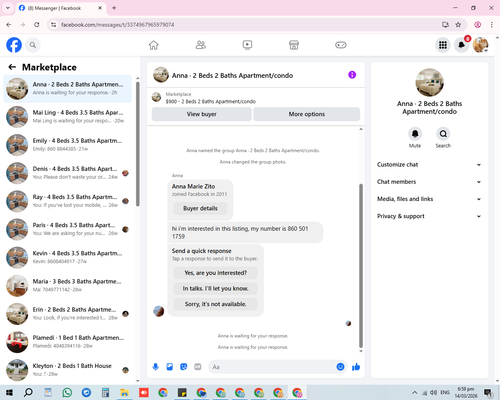Mute the Anna conversation
The width and height of the screenshot is (500, 400).
pos(415,134)
